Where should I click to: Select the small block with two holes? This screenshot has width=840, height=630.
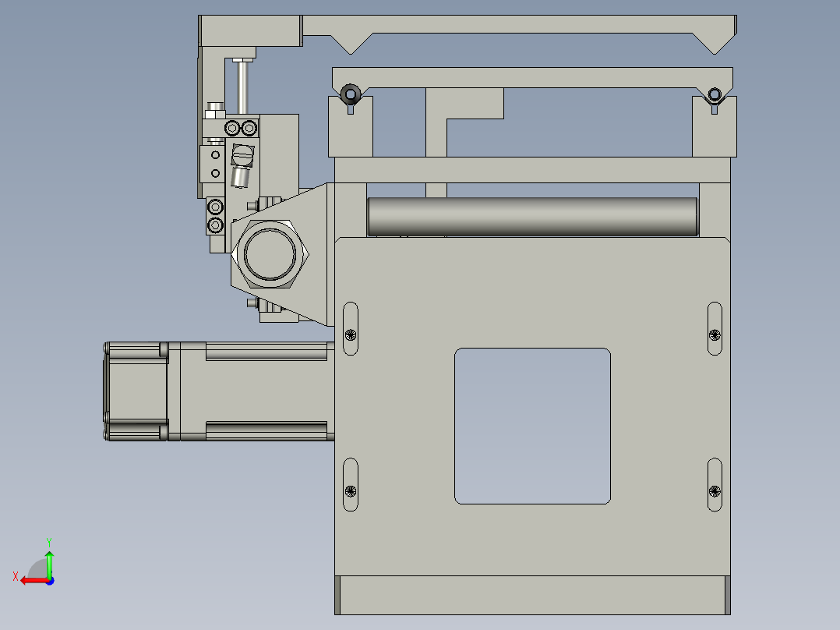pos(213,164)
